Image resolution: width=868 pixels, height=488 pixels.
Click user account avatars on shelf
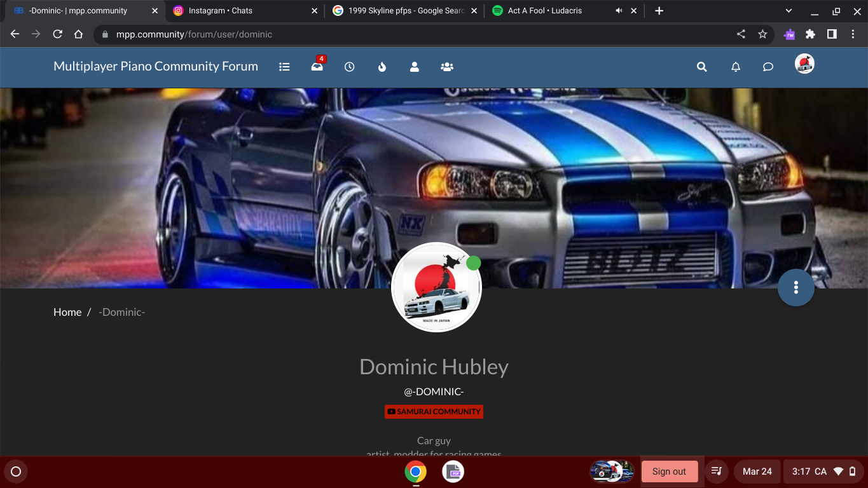612,471
